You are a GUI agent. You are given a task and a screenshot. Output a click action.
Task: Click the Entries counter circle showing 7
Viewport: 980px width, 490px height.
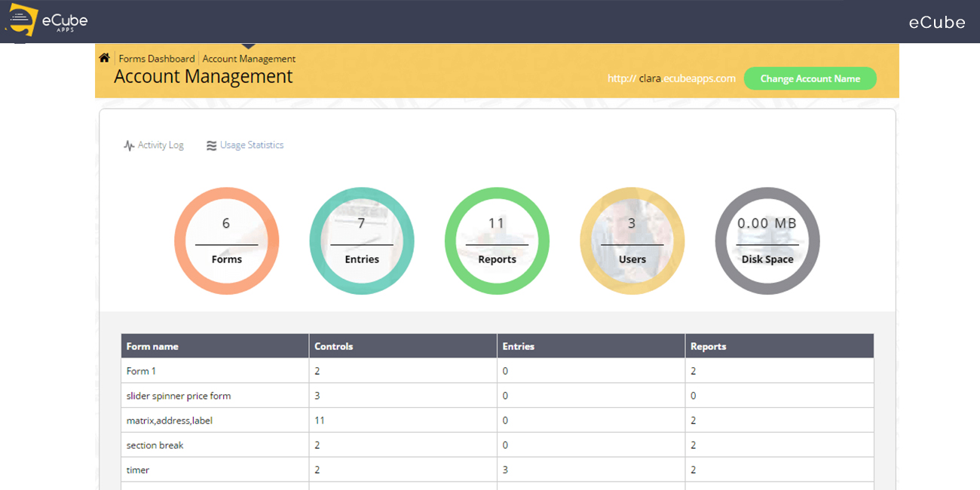(362, 240)
